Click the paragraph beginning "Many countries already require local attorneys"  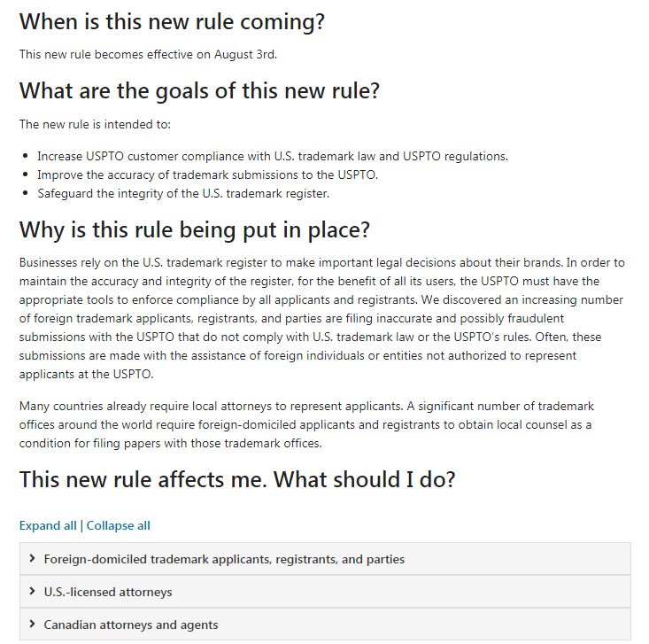[306, 424]
